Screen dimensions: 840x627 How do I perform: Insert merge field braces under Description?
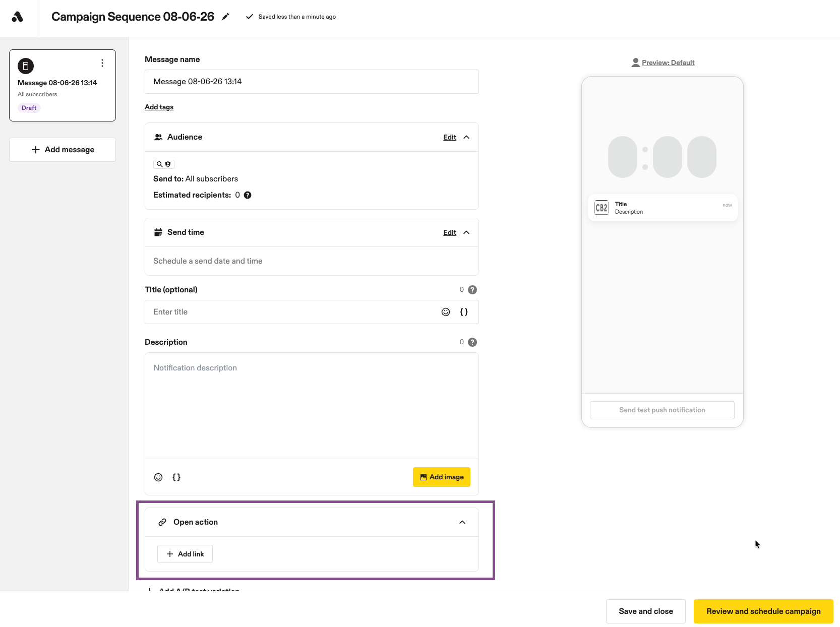176,477
